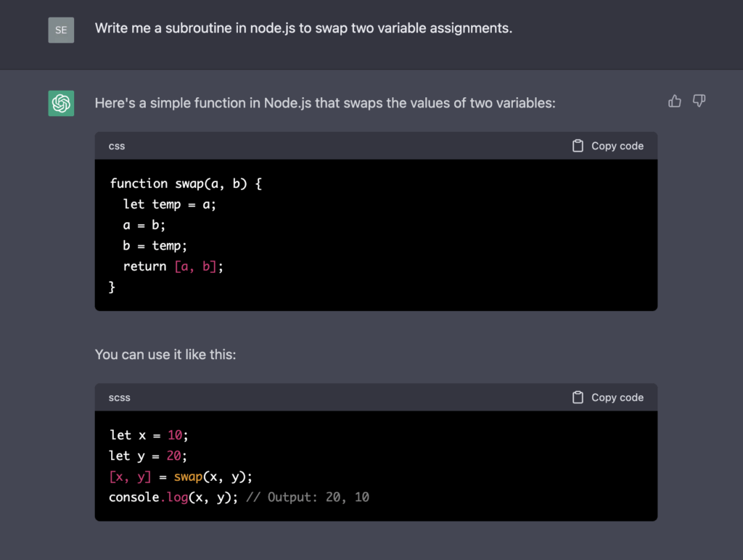
Task: Click the "b = temp;" code line
Action: [x=155, y=246]
